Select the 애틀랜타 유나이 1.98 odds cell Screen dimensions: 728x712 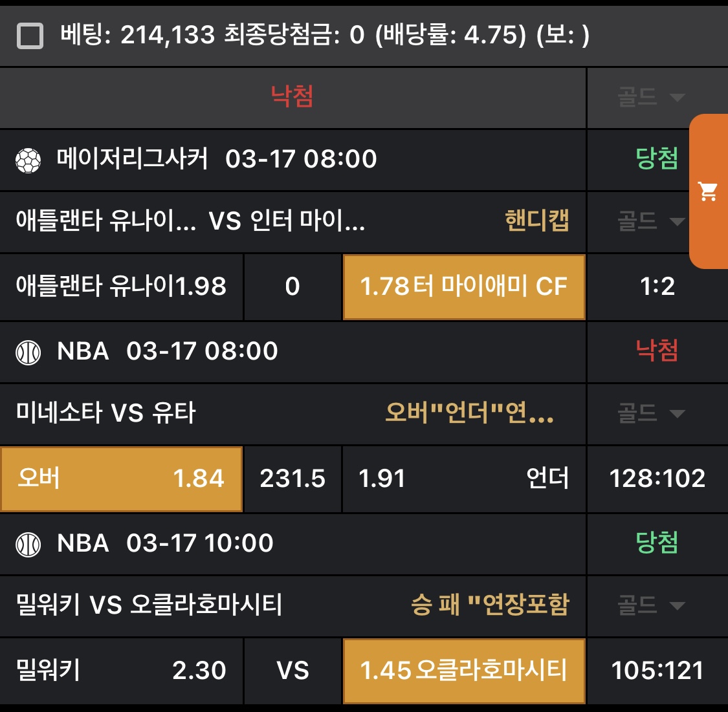click(x=121, y=286)
